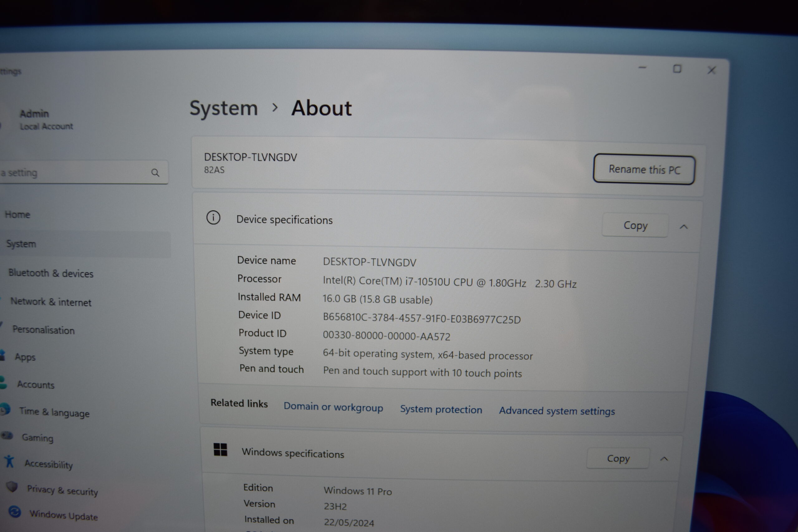Close the Settings window
The height and width of the screenshot is (532, 798).
tap(711, 70)
